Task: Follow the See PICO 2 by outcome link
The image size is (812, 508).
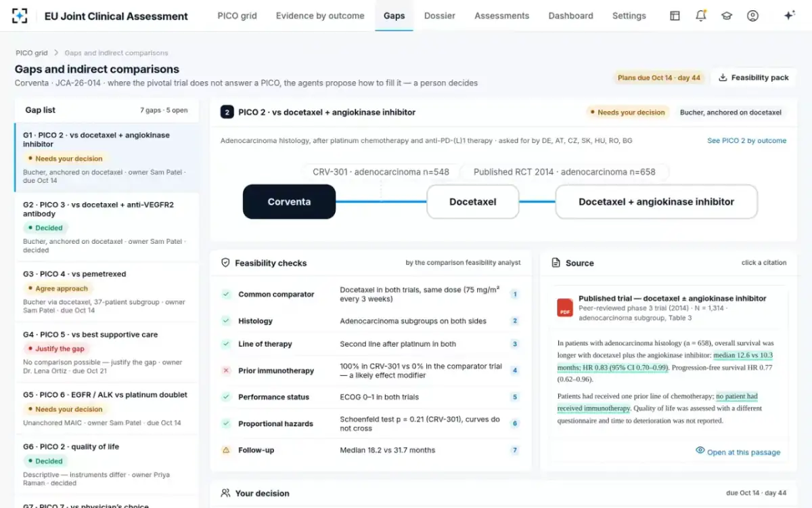Action: 747,141
